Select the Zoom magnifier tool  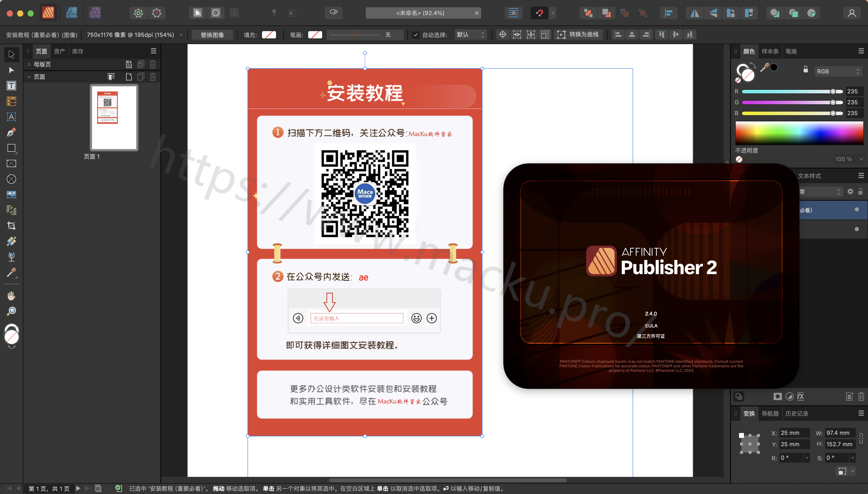tap(11, 311)
